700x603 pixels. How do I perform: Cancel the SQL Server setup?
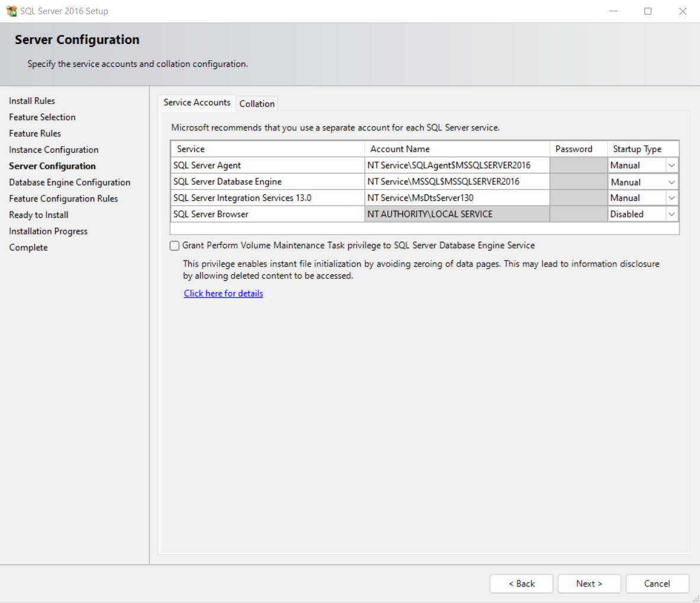point(657,583)
